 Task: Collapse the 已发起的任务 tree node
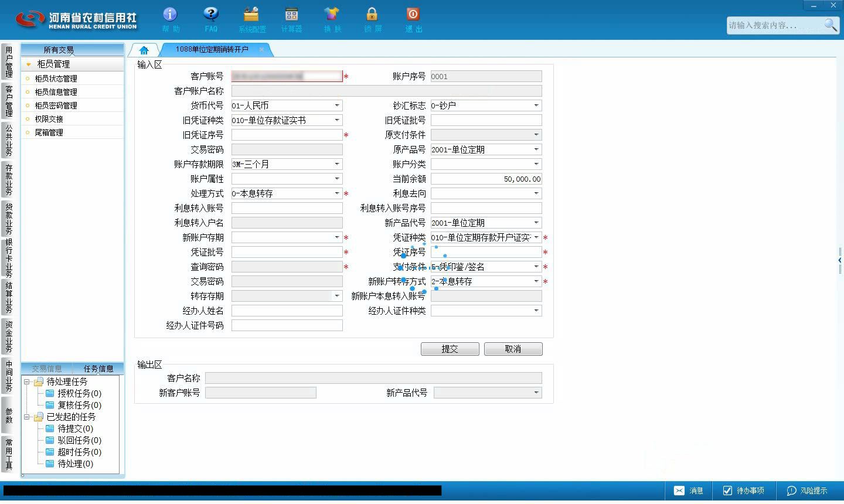point(27,417)
